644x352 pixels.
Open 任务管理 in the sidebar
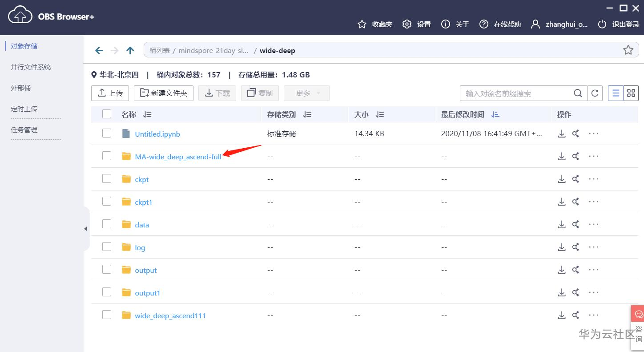(24, 129)
